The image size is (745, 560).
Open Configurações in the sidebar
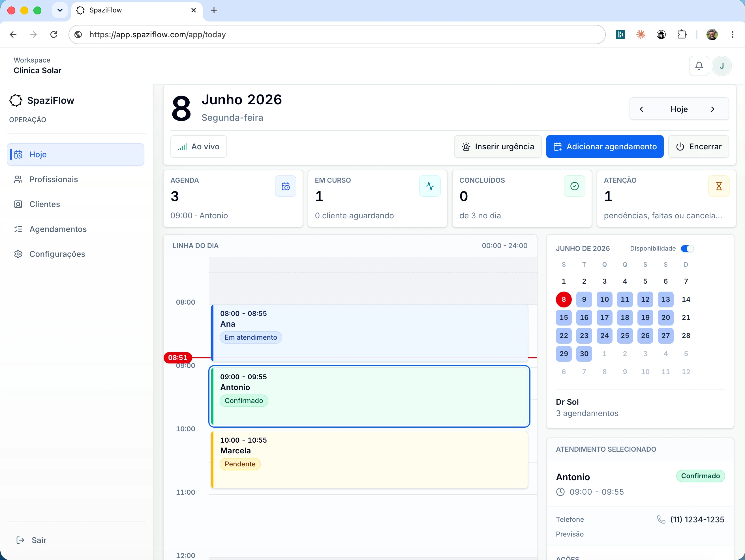point(76,254)
